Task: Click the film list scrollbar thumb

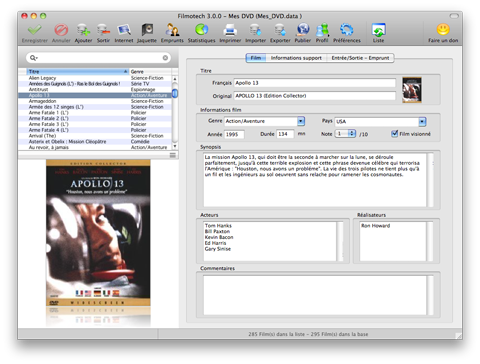Action: pos(175,93)
